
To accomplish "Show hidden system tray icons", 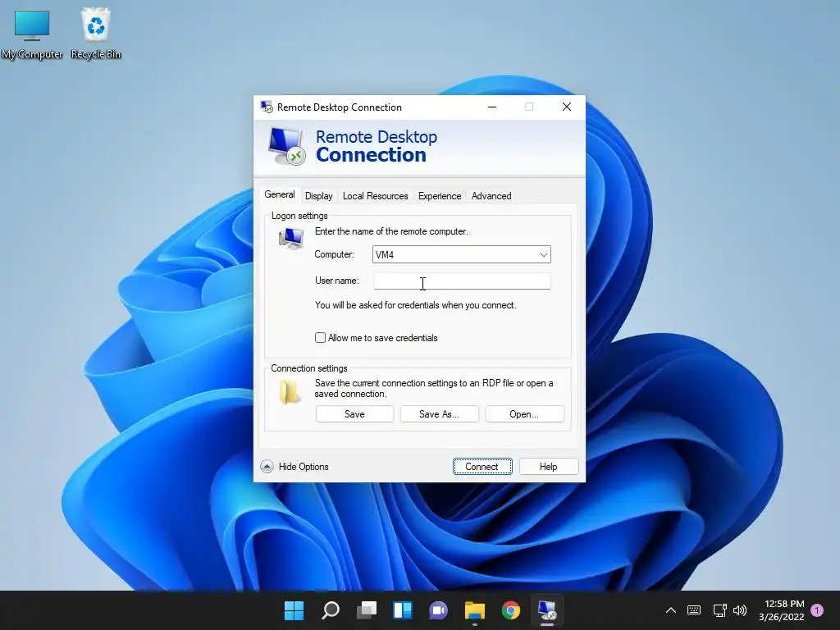I will (671, 610).
